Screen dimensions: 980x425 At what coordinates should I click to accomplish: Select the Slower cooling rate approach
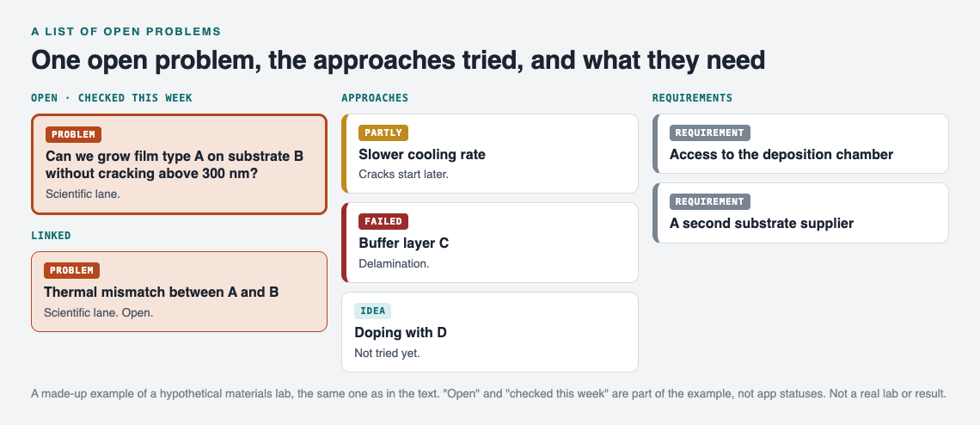pos(489,153)
